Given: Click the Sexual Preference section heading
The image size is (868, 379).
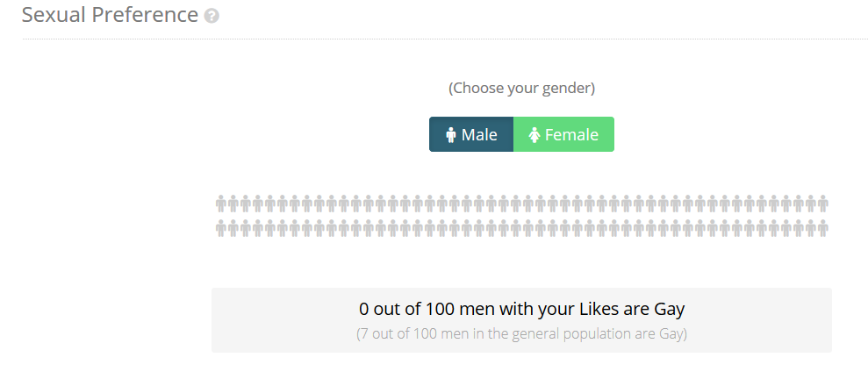Looking at the screenshot, I should (x=111, y=15).
